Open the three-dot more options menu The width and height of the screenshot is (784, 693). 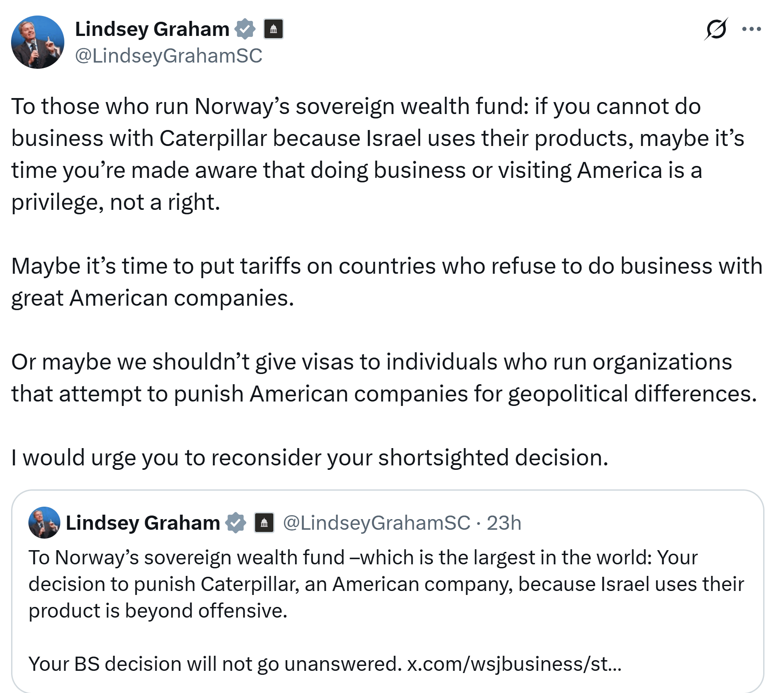coord(752,29)
